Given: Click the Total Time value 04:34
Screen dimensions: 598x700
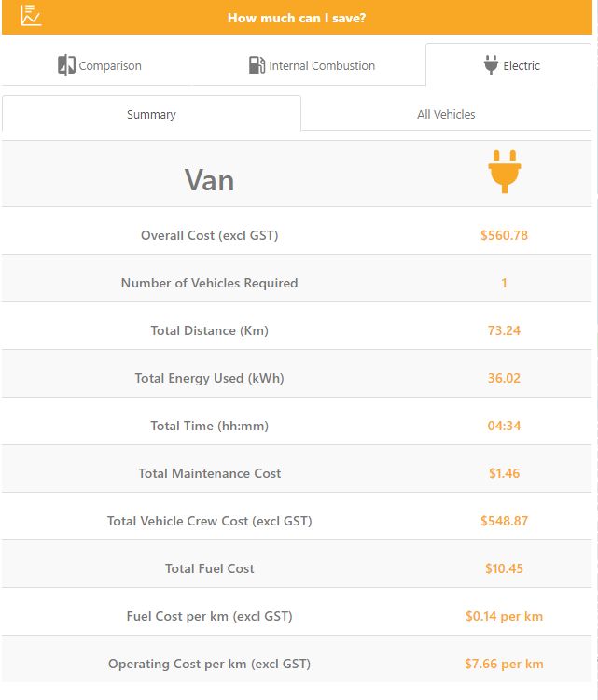Looking at the screenshot, I should [x=505, y=426].
